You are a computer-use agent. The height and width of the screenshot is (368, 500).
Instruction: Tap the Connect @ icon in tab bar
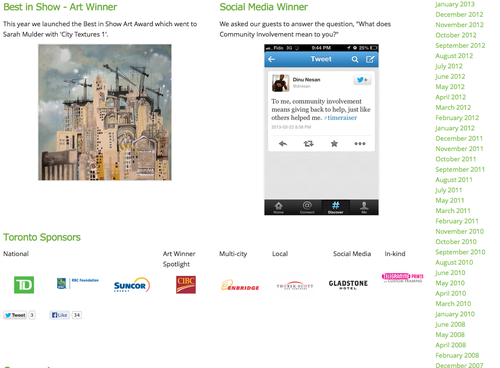(x=307, y=207)
